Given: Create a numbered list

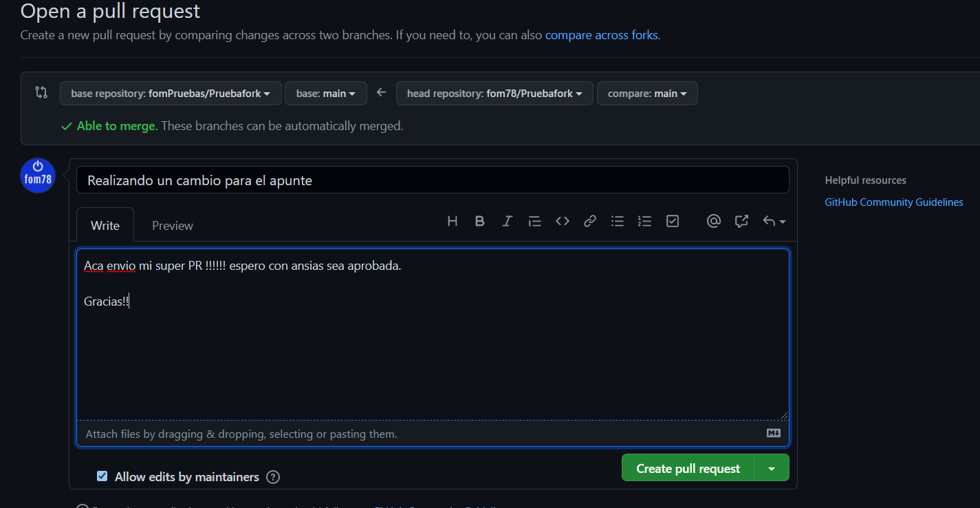Looking at the screenshot, I should pos(644,221).
